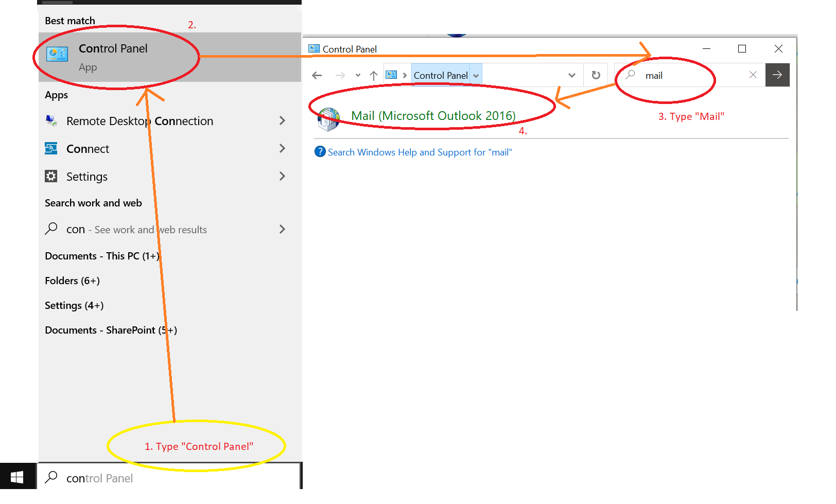Click the taskbar search magnifier icon
Screen dimensions: 836x504
51,477
